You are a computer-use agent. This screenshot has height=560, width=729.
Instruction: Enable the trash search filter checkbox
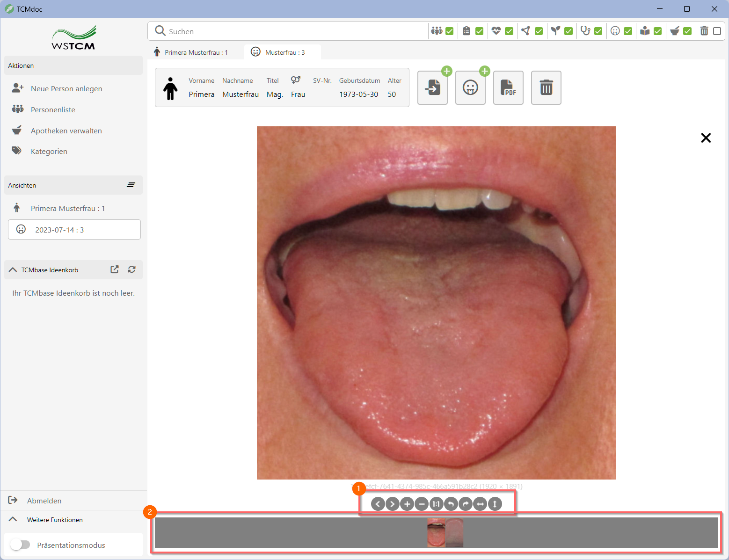coord(717,31)
